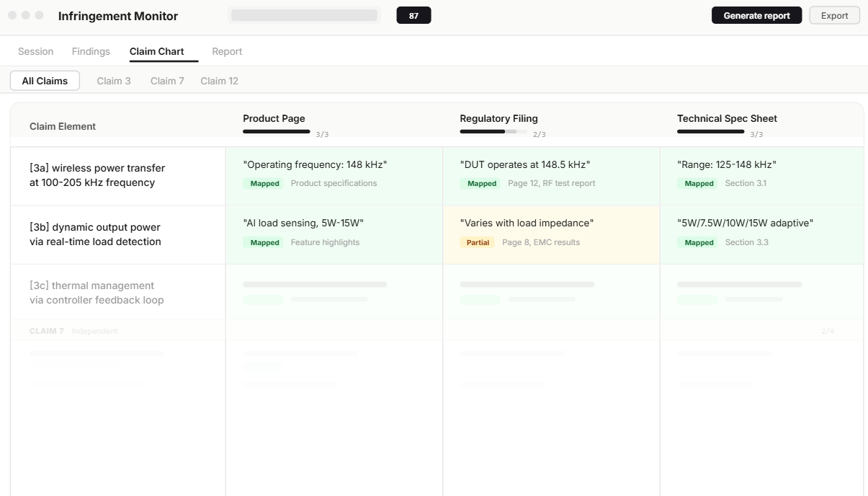This screenshot has height=496, width=868.
Task: Click the Generate report button
Action: pos(756,16)
